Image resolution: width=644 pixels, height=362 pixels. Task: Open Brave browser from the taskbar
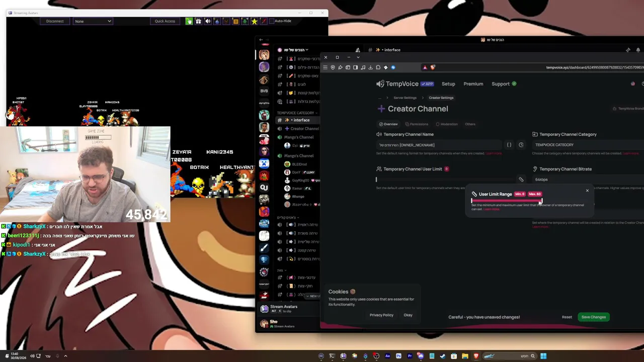[x=476, y=356]
